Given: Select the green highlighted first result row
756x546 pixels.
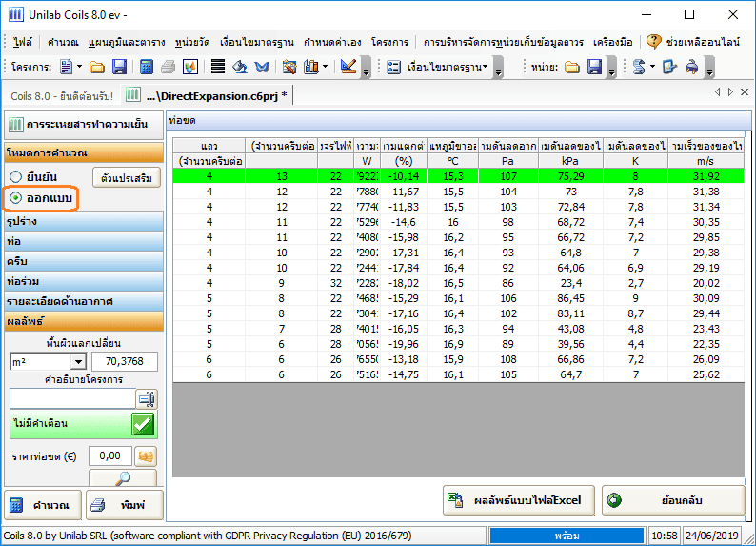Looking at the screenshot, I should coord(457,175).
